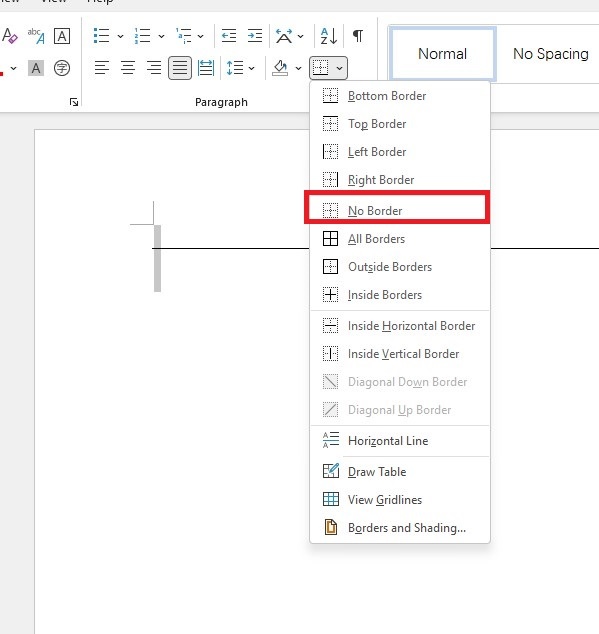Expand the Numbering library dropdown arrow
This screenshot has width=599, height=634.
(x=161, y=36)
